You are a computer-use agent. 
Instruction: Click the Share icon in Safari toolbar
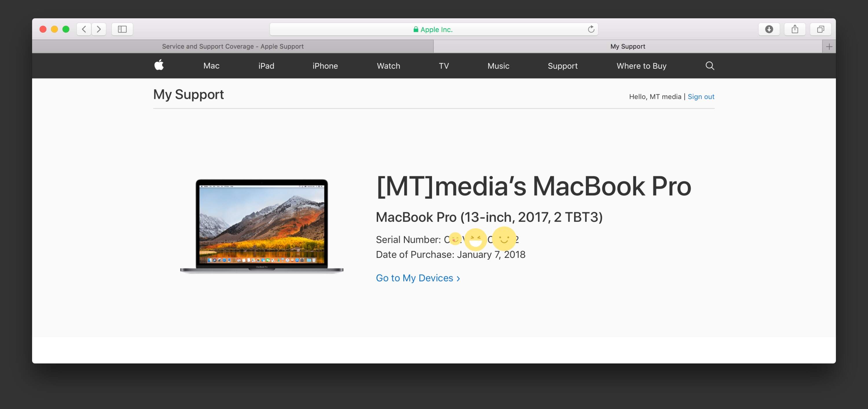(795, 29)
